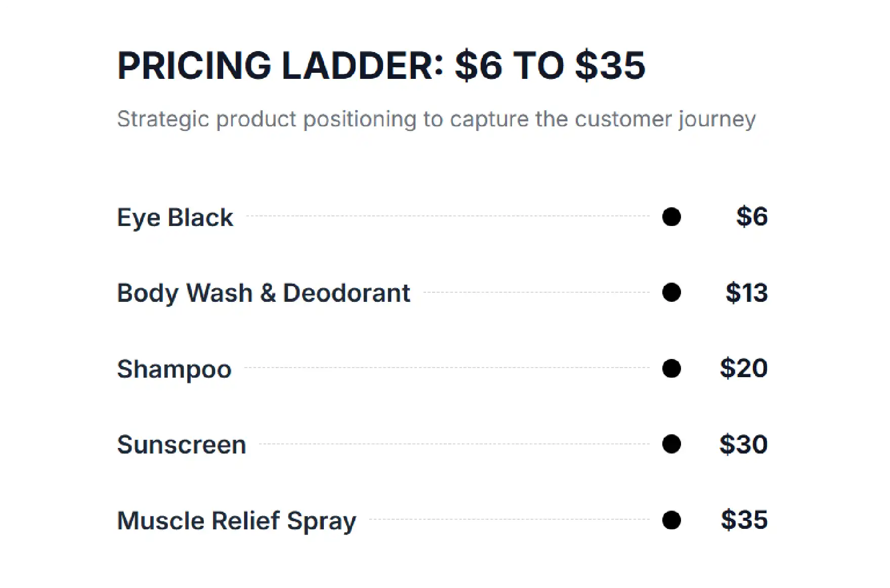Viewport: 890px width, 588px height.
Task: Select the black dot on the Shampoo row
Action: tap(671, 368)
